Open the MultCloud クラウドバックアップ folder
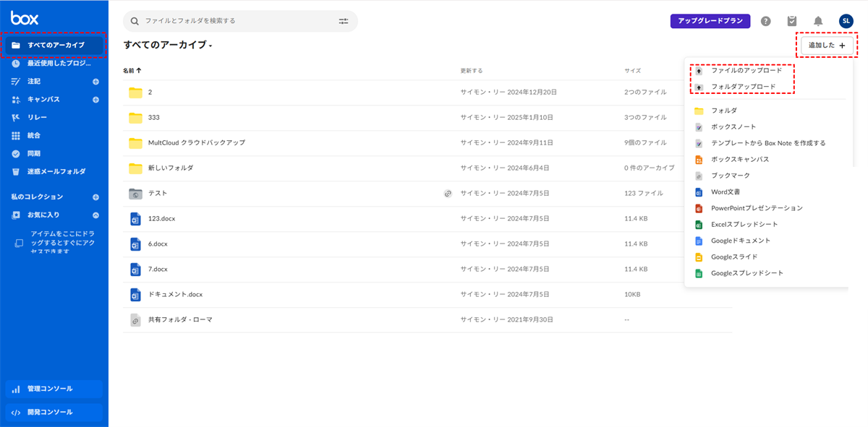This screenshot has width=868, height=427. [x=196, y=143]
